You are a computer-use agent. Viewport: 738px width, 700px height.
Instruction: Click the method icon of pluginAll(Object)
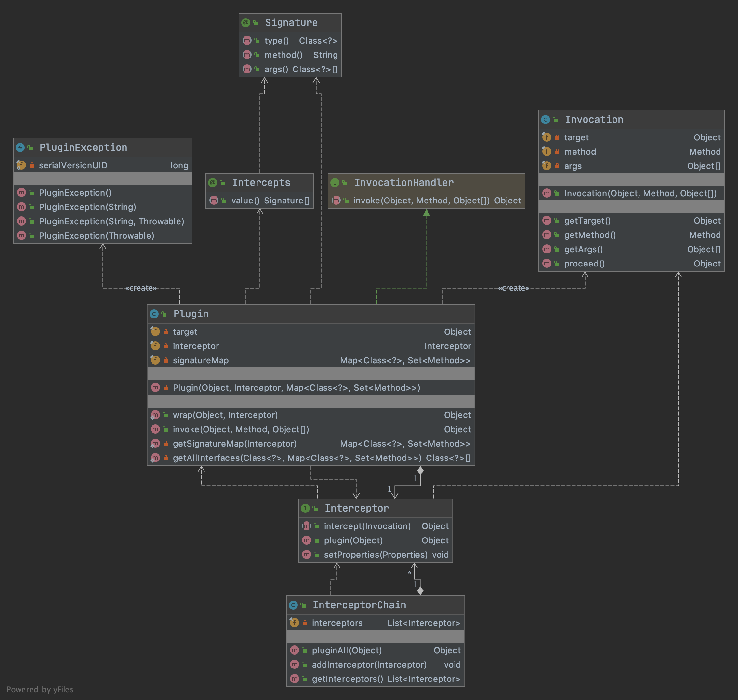tap(294, 650)
